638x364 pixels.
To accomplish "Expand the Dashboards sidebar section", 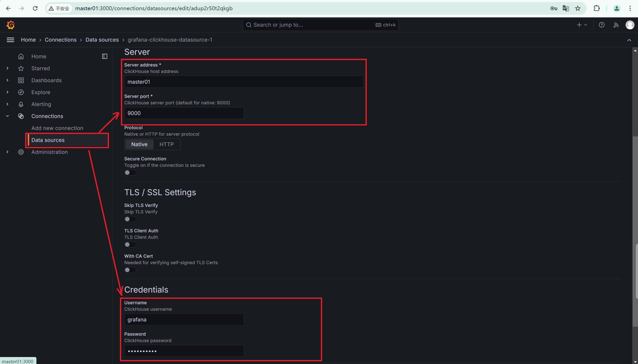I will pos(7,80).
